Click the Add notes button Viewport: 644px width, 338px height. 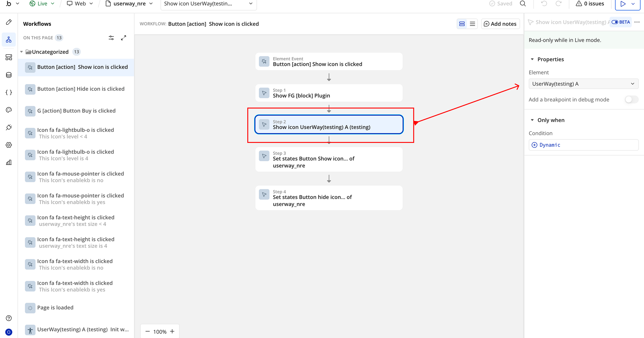[500, 24]
